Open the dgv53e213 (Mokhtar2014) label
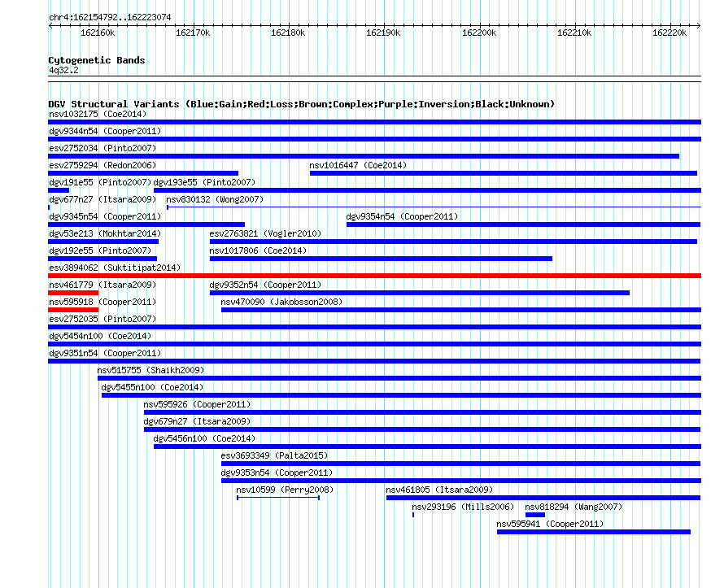 pos(105,233)
